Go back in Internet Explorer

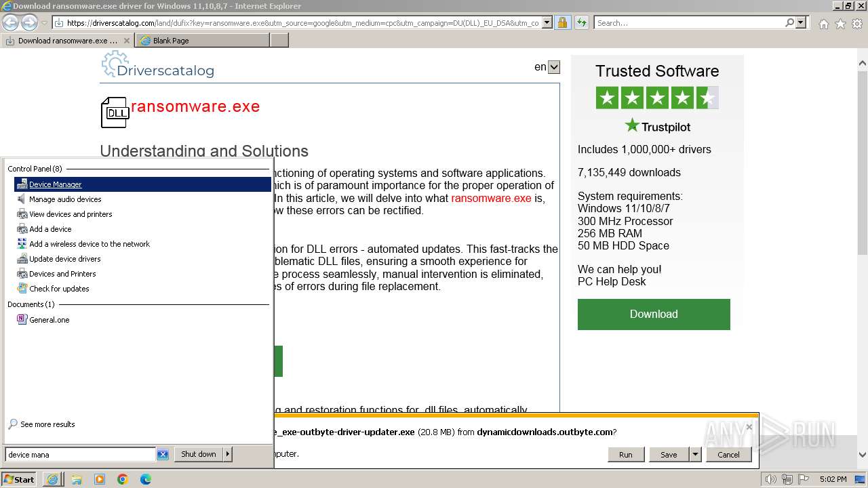10,22
